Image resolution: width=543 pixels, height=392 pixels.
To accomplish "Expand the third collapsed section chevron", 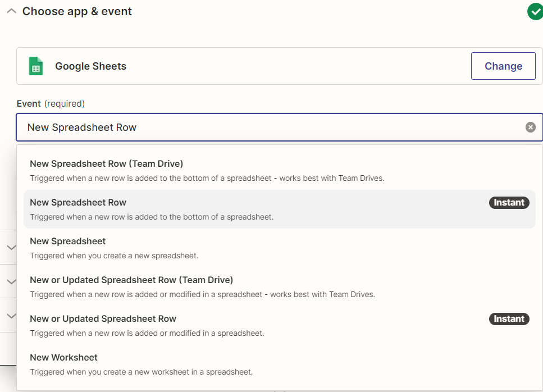I will click(11, 316).
